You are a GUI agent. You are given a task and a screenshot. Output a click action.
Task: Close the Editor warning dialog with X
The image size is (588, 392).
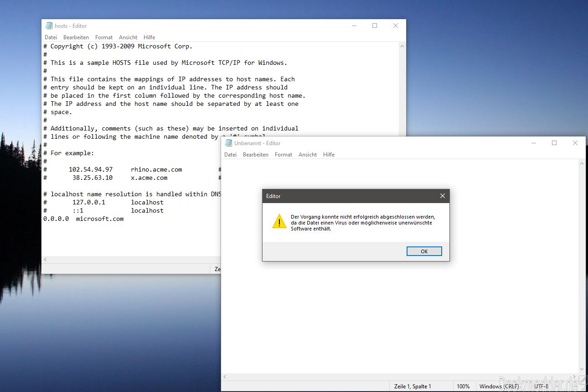(442, 196)
